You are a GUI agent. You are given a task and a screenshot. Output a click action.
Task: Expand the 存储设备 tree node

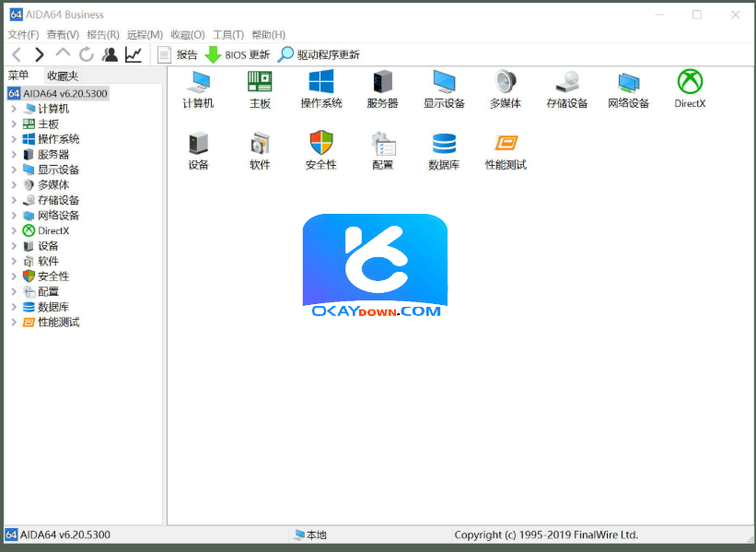click(14, 200)
